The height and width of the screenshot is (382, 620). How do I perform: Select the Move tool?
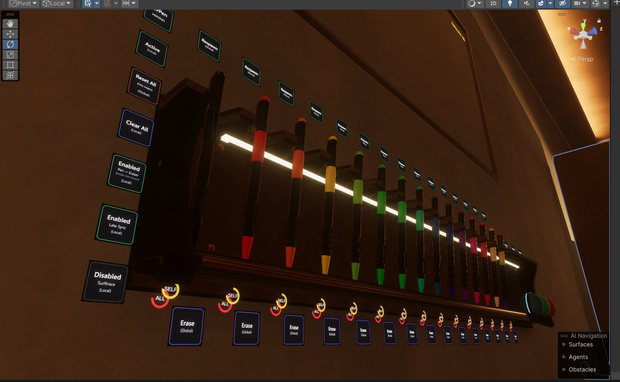[10, 34]
